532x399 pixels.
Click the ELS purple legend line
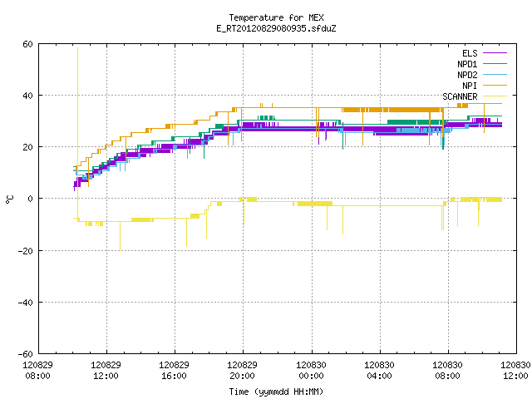click(x=495, y=53)
